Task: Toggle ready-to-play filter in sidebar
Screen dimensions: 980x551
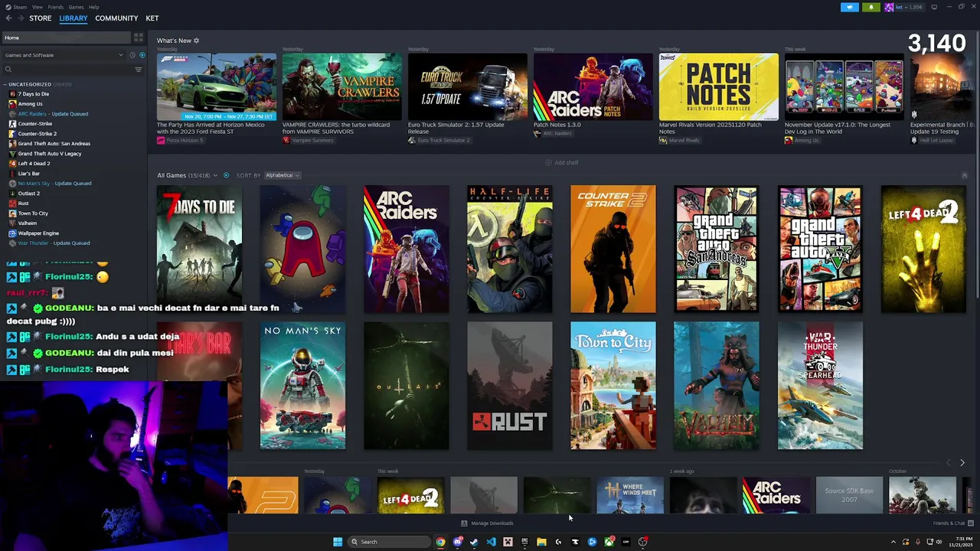Action: (142, 55)
